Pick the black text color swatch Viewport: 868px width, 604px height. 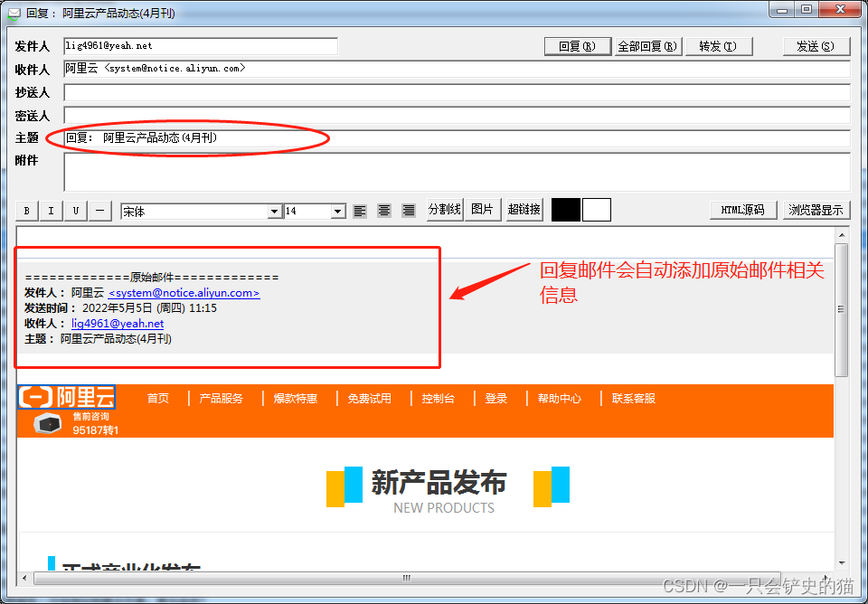(x=566, y=210)
